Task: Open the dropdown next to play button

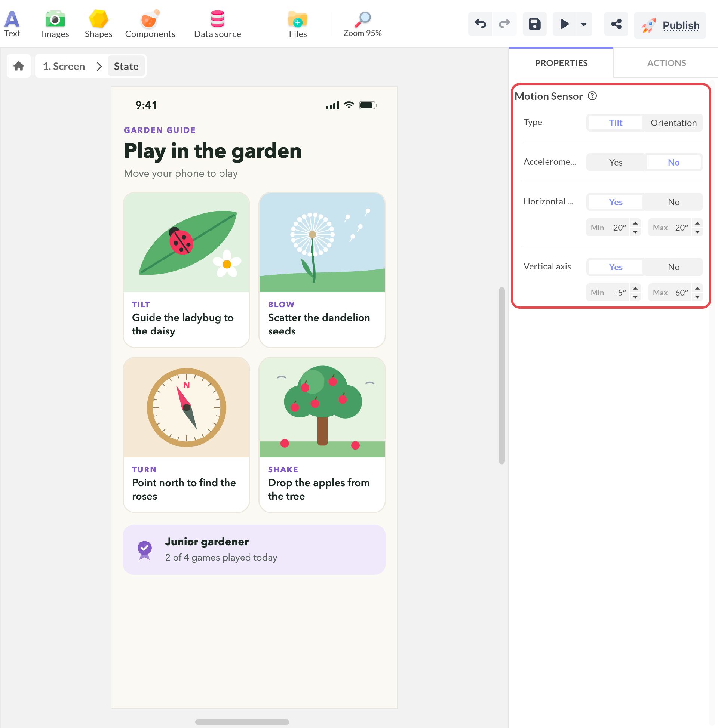Action: point(584,24)
